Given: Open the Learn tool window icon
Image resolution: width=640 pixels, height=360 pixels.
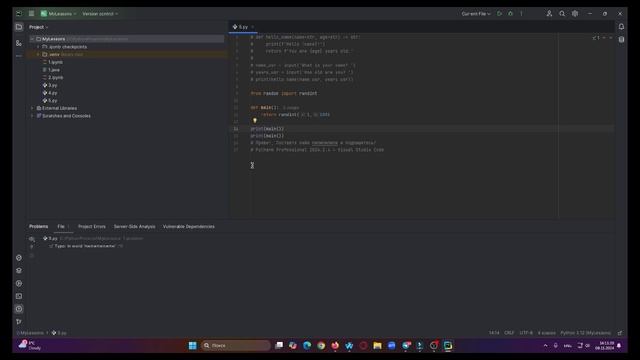Looking at the screenshot, I should (x=19, y=271).
